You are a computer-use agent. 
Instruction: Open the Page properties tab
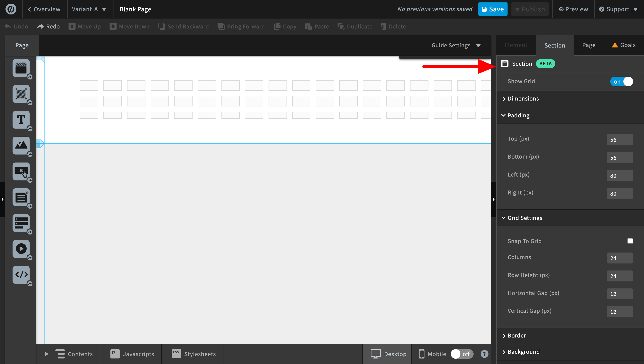click(589, 45)
